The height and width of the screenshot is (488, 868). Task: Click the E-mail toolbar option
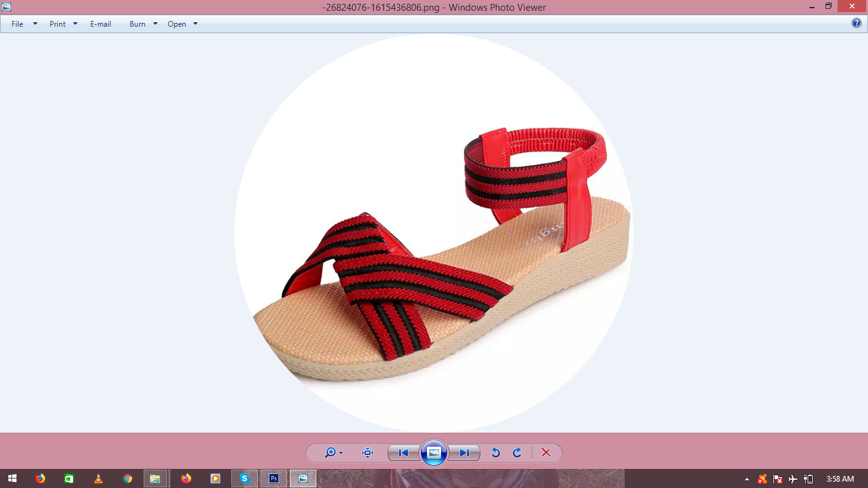[100, 24]
